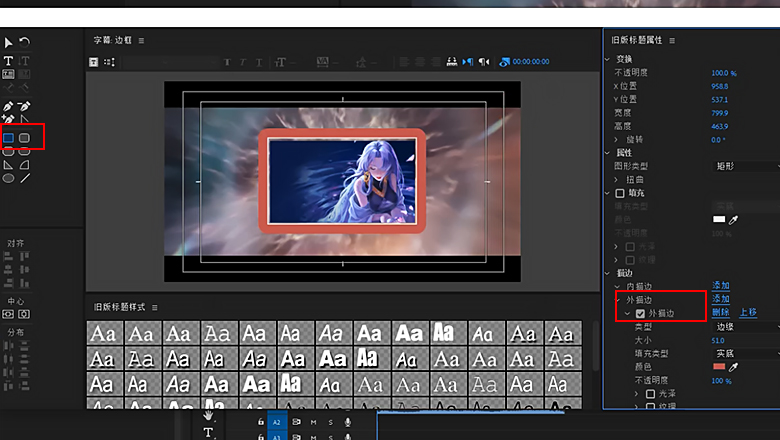The height and width of the screenshot is (440, 780).
Task: Select the horizontal Type tool
Action: (8, 61)
